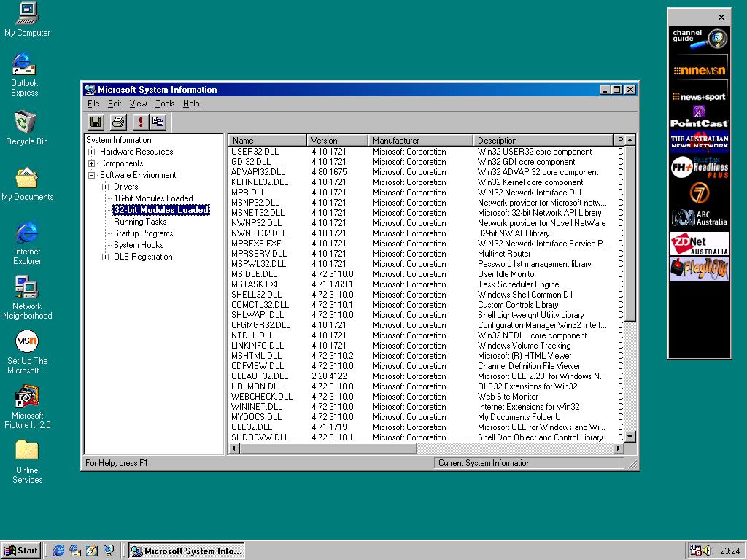Screen dimensions: 747x560
Task: Click horizontal scrollbar left arrow
Action: [x=234, y=448]
